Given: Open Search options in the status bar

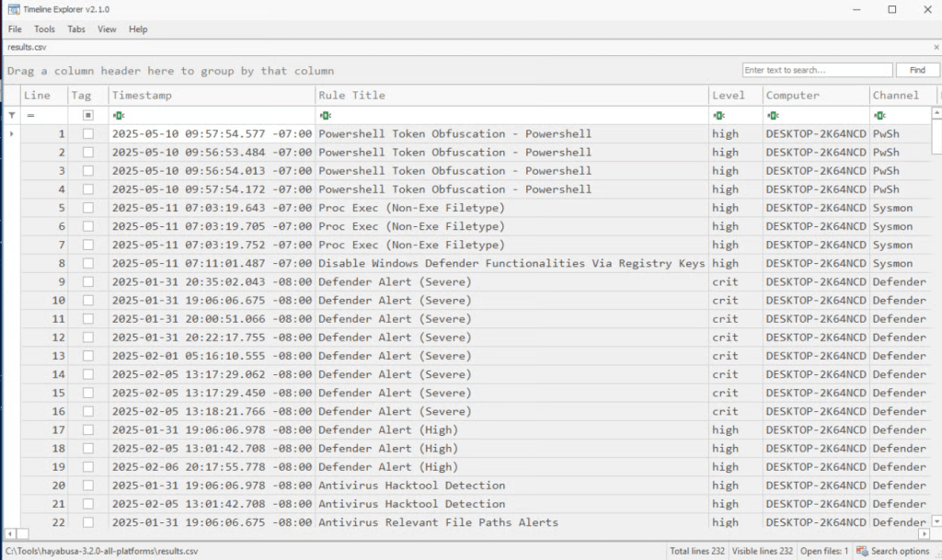Looking at the screenshot, I should tap(893, 551).
